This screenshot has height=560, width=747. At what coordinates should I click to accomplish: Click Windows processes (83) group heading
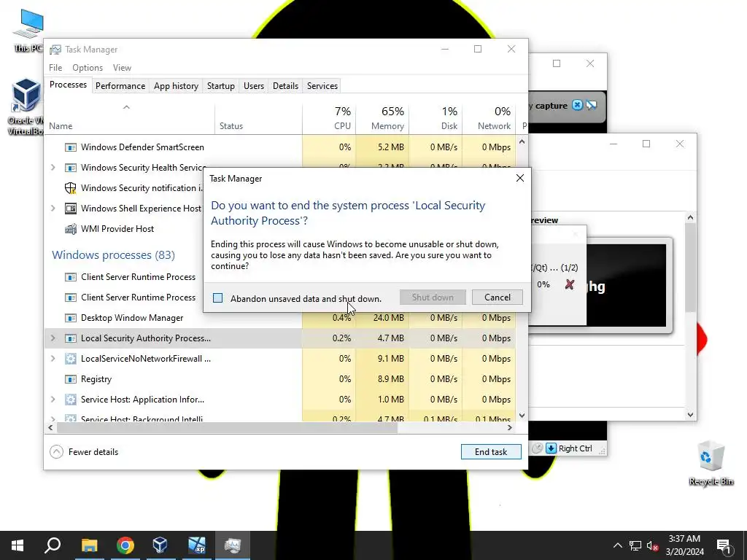click(x=113, y=254)
